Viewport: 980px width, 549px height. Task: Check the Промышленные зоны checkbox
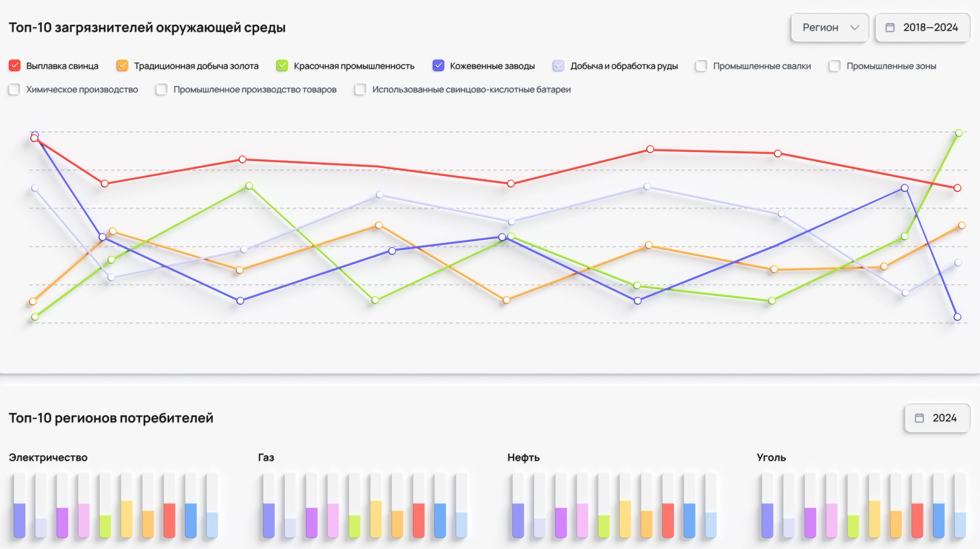pyautogui.click(x=835, y=66)
